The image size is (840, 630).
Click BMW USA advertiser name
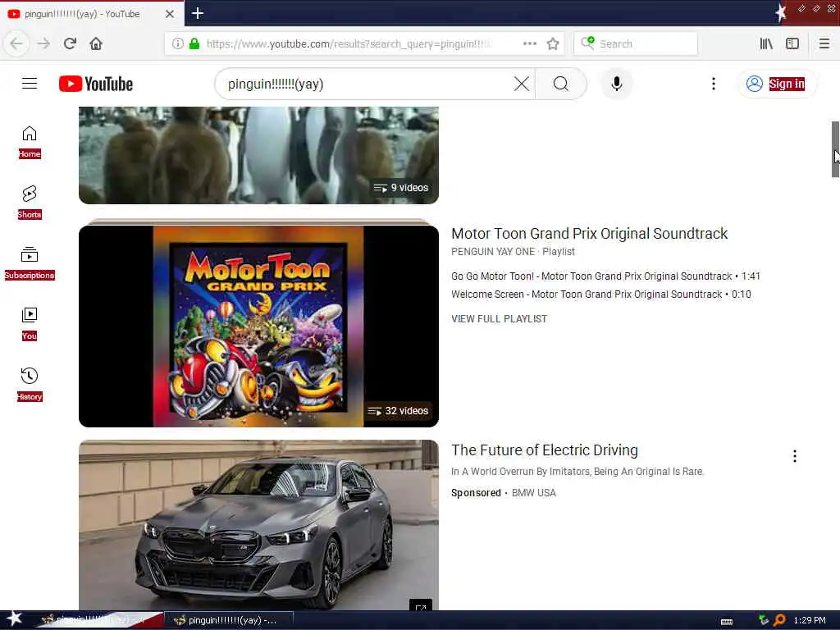click(533, 493)
